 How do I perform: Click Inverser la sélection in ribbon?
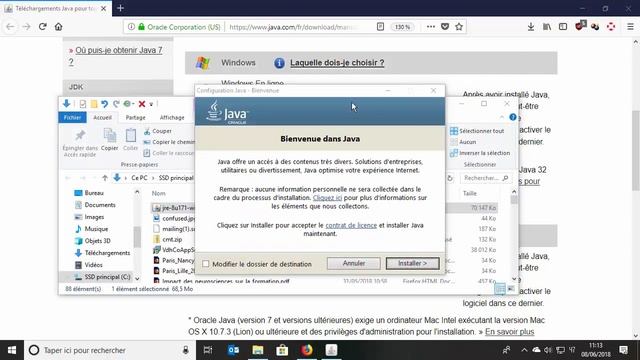coord(480,153)
